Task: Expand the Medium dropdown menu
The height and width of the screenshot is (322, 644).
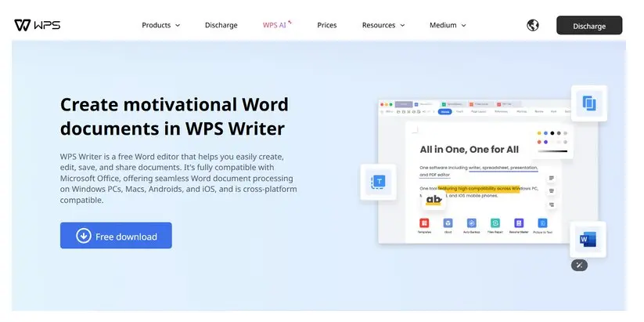Action: (447, 25)
